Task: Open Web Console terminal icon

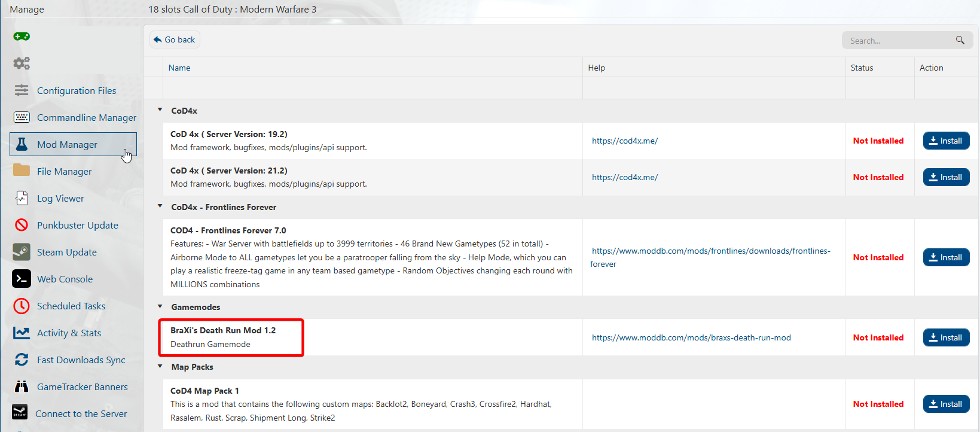Action: [22, 279]
